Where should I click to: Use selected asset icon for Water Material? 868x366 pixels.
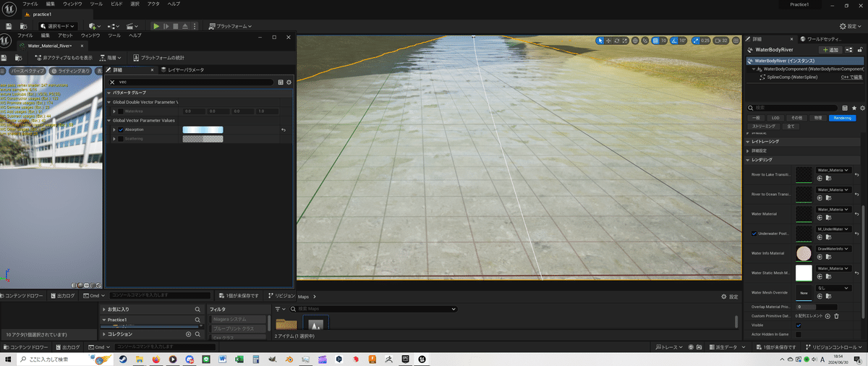[820, 217]
